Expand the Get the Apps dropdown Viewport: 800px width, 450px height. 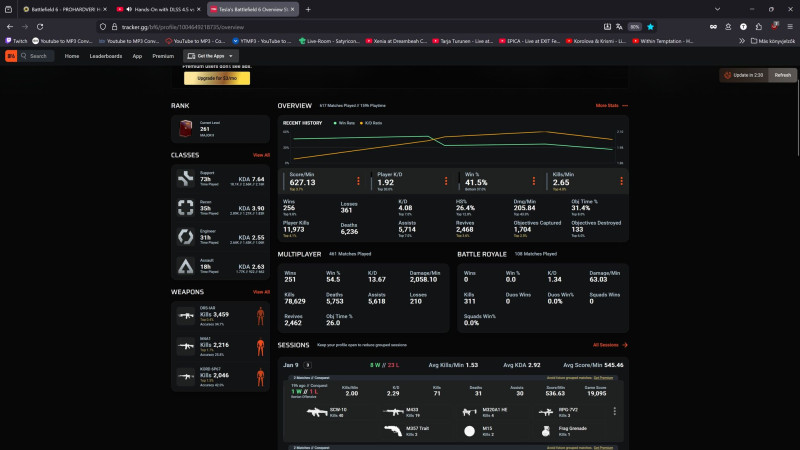click(211, 56)
